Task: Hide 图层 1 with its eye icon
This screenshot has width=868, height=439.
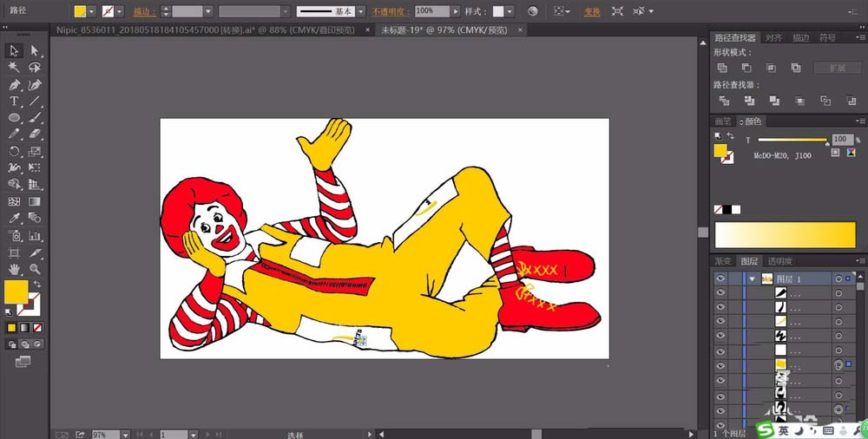Action: point(720,278)
